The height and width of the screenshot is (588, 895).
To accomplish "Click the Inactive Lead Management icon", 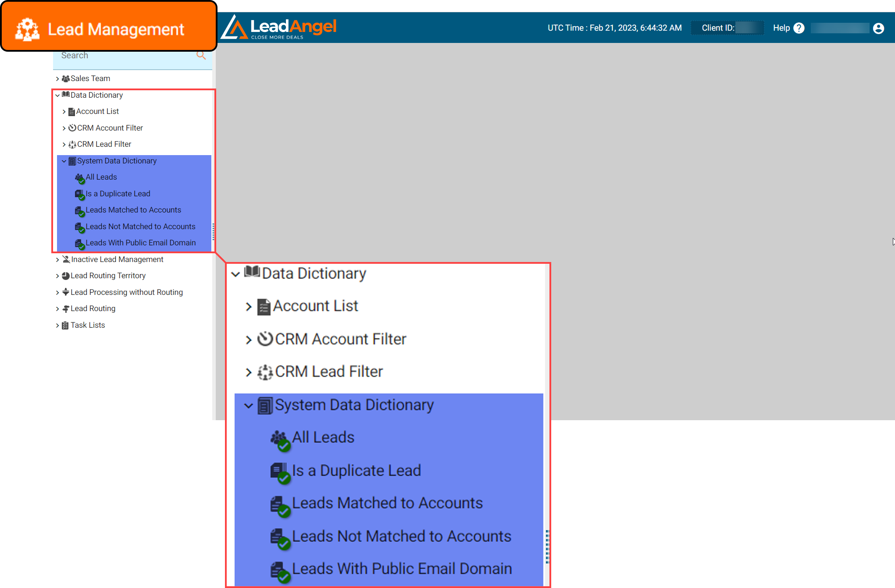I will click(x=66, y=259).
